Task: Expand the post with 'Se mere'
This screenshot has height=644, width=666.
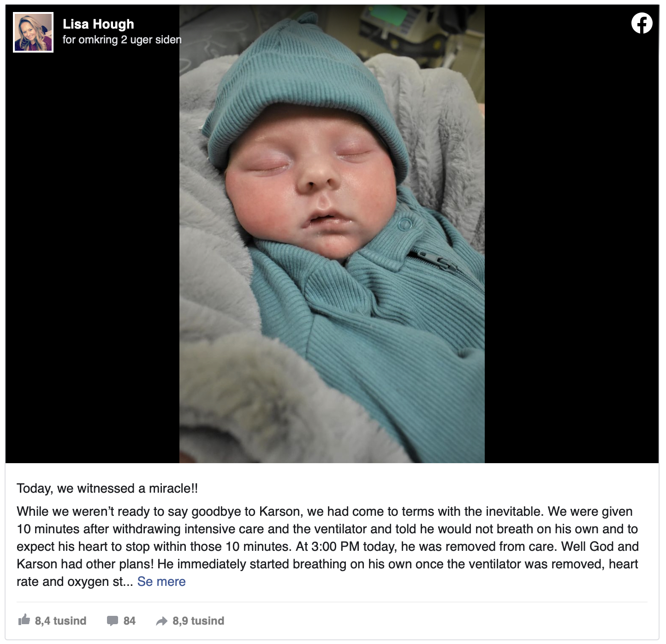Action: point(161,581)
